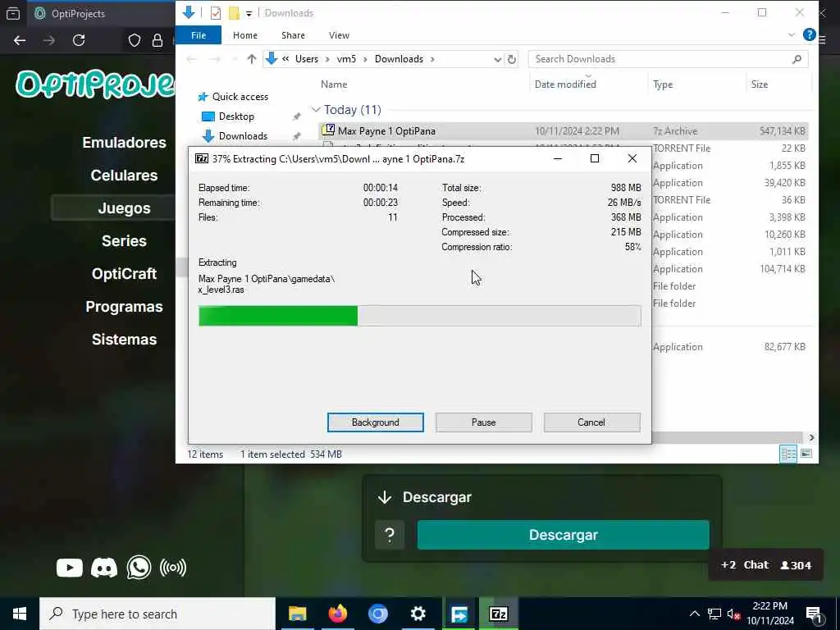
Task: Open Series section on OptiProjects
Action: coord(124,240)
